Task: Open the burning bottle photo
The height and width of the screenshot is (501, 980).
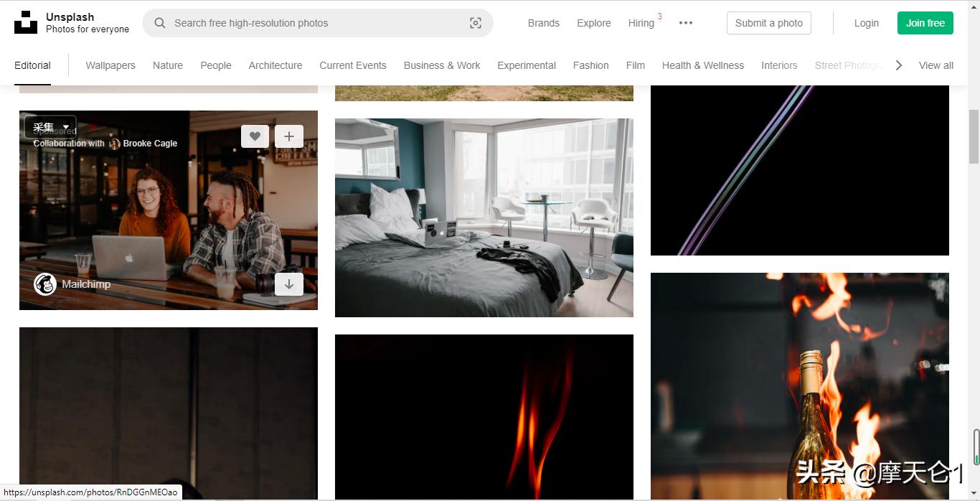Action: pyautogui.click(x=800, y=386)
